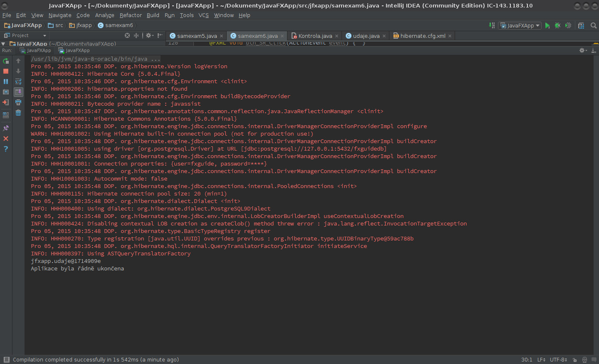Clear all console output with trash icon
The height and width of the screenshot is (364, 599).
tap(18, 113)
